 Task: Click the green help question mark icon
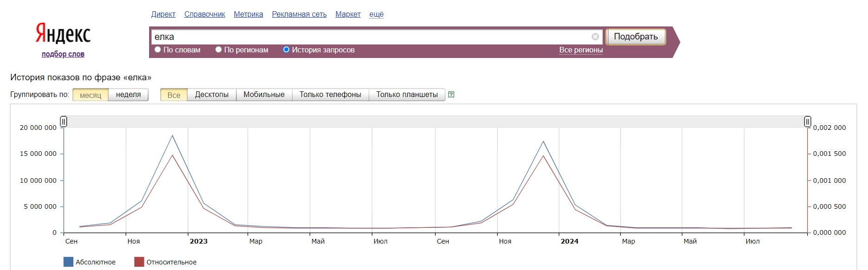click(x=451, y=95)
